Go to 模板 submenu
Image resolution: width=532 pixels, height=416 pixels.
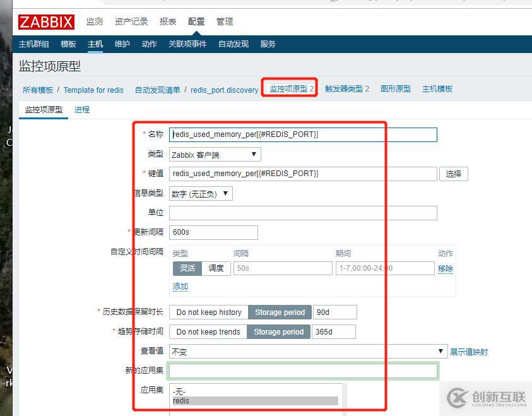pyautogui.click(x=68, y=44)
